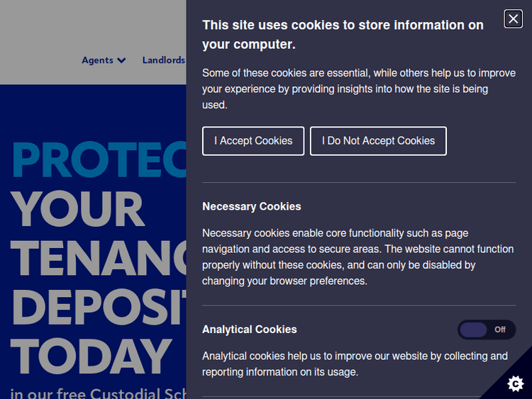Open the Agents navigation menu label
532x399 pixels.
97,60
